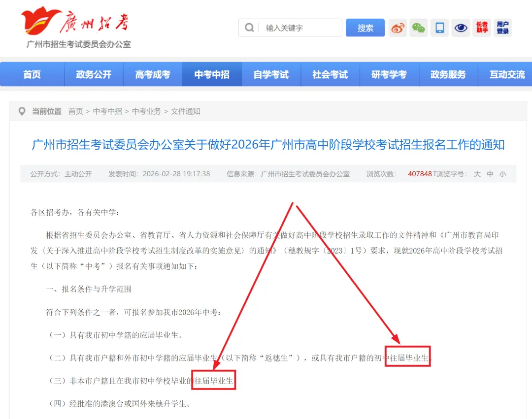Click the blue article title heading
This screenshot has width=532, height=419.
(x=268, y=145)
